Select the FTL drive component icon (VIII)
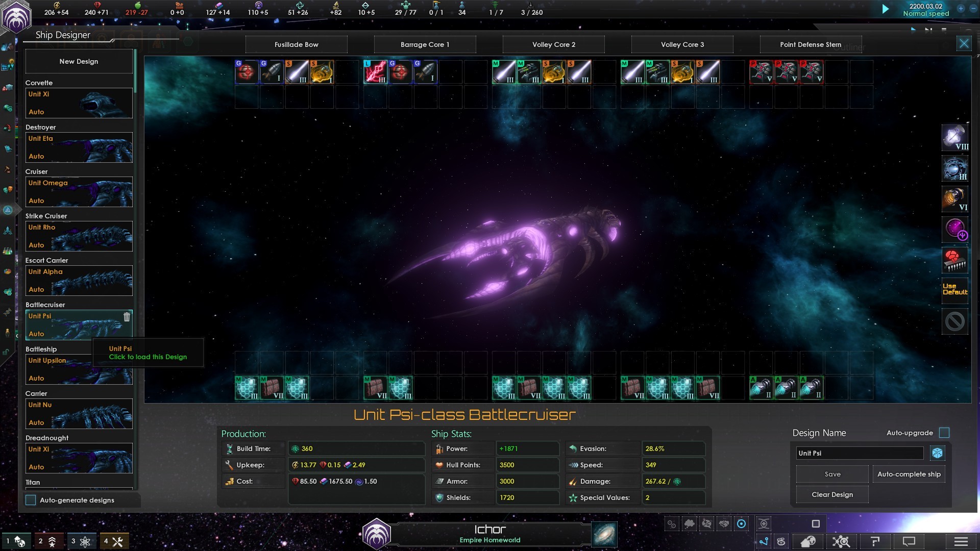980x551 pixels. (954, 138)
